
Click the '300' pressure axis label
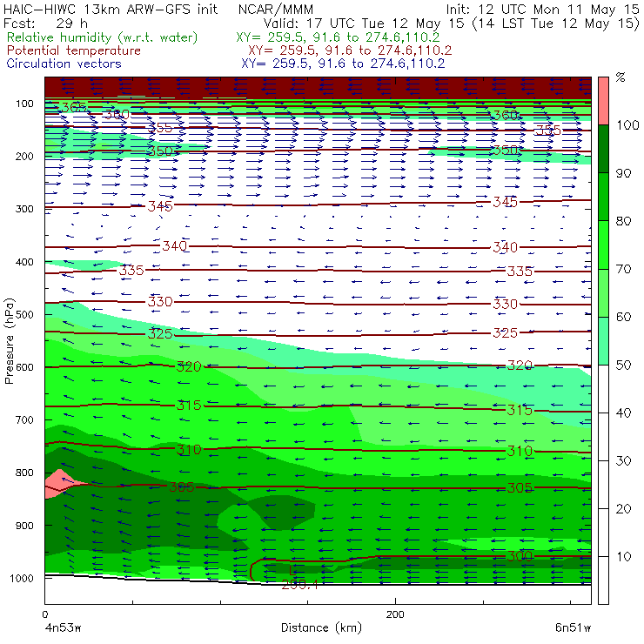click(24, 209)
